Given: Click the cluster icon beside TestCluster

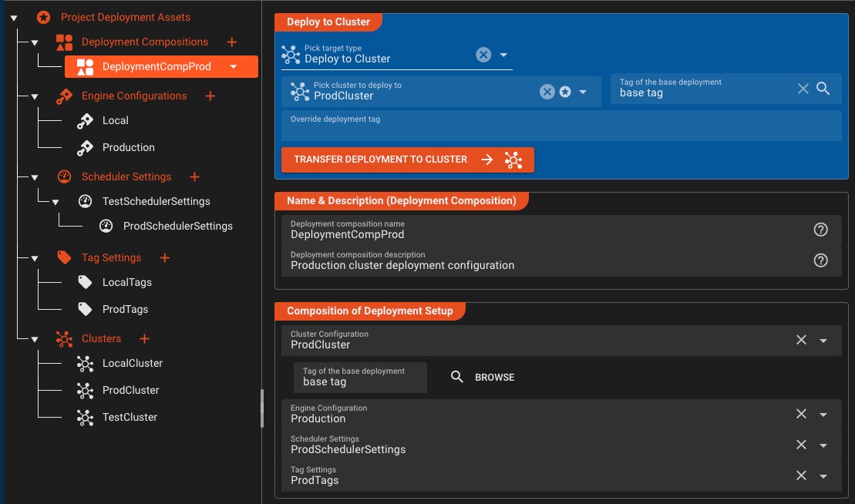Looking at the screenshot, I should click(85, 417).
